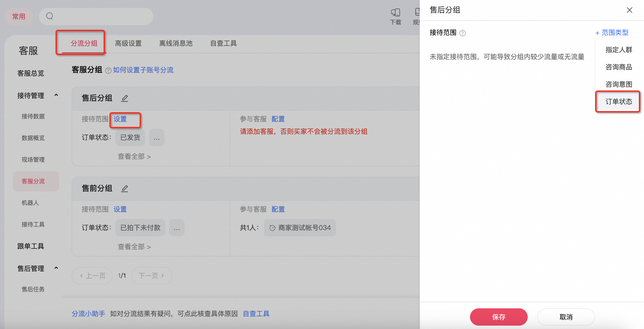644x329 pixels.
Task: Choose 订单状态 from range type menu
Action: 619,101
